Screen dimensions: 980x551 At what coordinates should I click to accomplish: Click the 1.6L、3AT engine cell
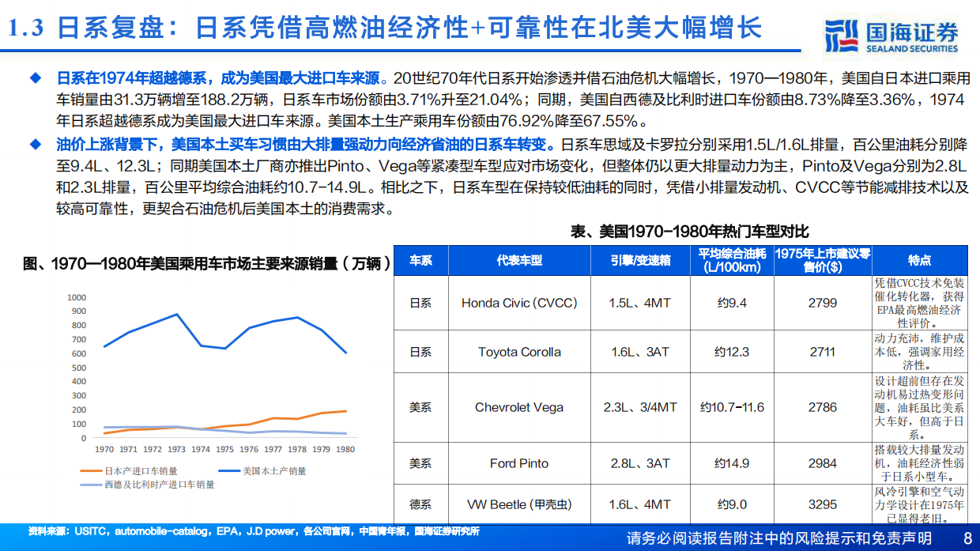(641, 352)
